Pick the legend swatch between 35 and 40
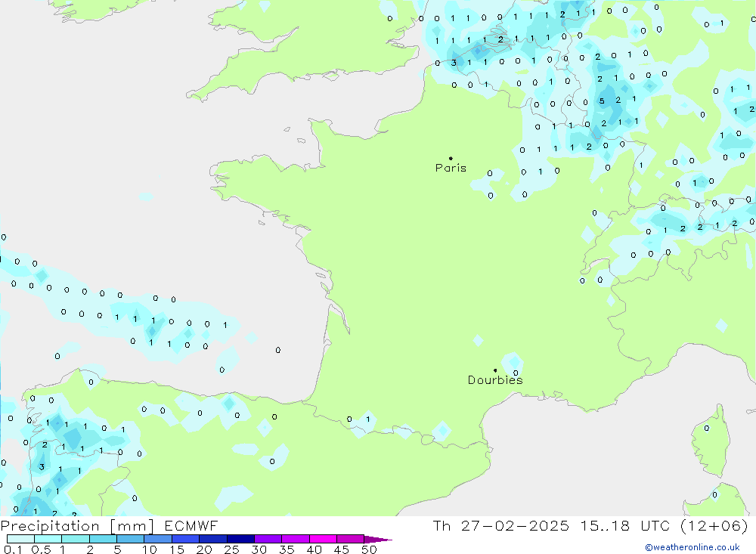The image size is (756, 554). (x=295, y=539)
